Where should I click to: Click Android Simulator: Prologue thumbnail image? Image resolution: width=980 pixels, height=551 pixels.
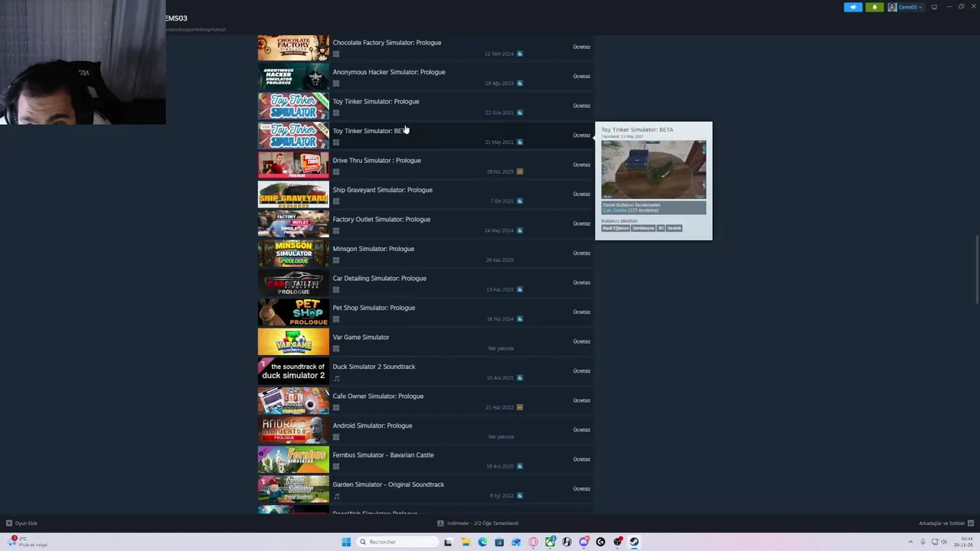pyautogui.click(x=293, y=431)
